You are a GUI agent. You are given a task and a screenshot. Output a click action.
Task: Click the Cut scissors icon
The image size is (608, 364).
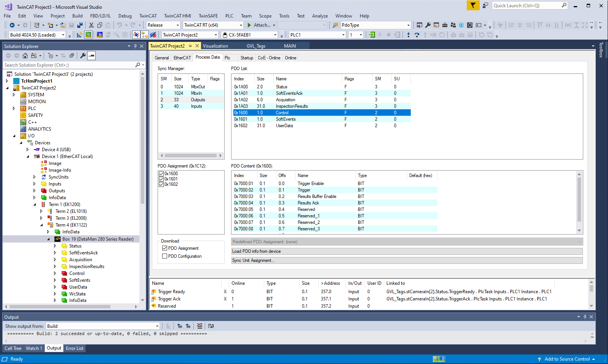[x=91, y=25]
